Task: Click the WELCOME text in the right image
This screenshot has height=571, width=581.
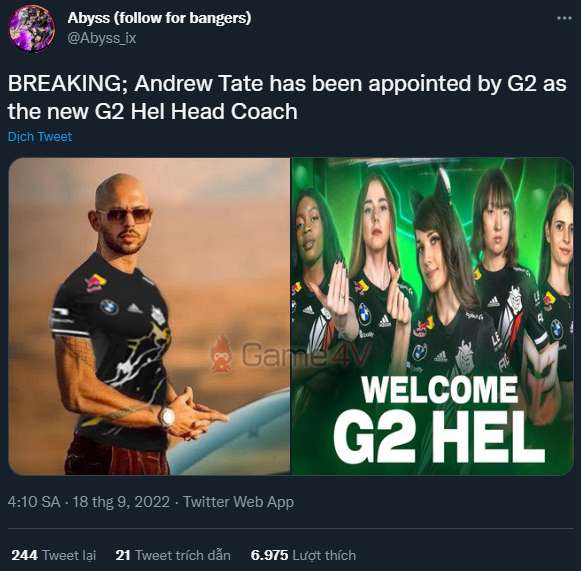Action: pos(439,389)
